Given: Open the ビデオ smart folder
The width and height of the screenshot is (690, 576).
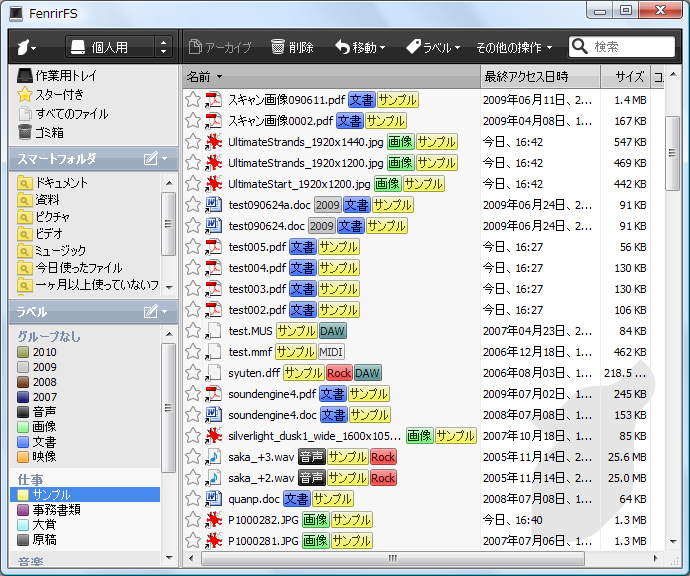Looking at the screenshot, I should tap(40, 234).
